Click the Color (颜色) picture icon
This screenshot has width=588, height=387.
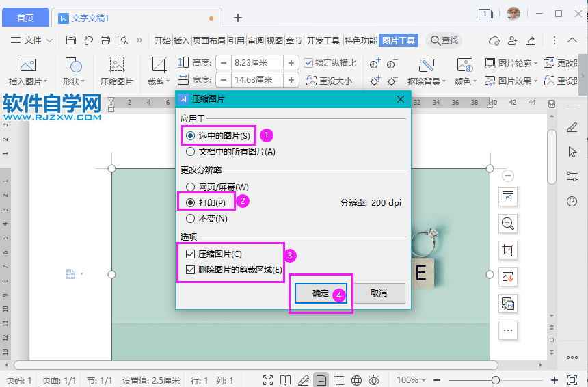click(465, 65)
